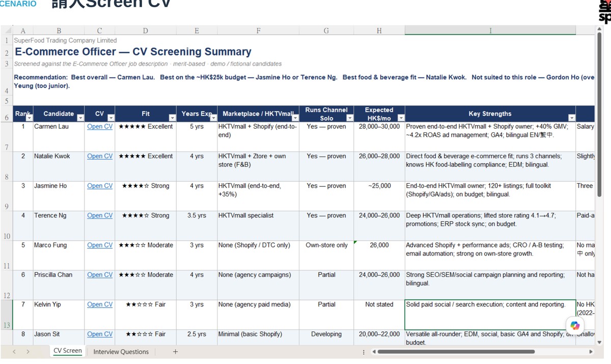This screenshot has width=611, height=364.
Task: Select row 7 header
Action: (7, 137)
